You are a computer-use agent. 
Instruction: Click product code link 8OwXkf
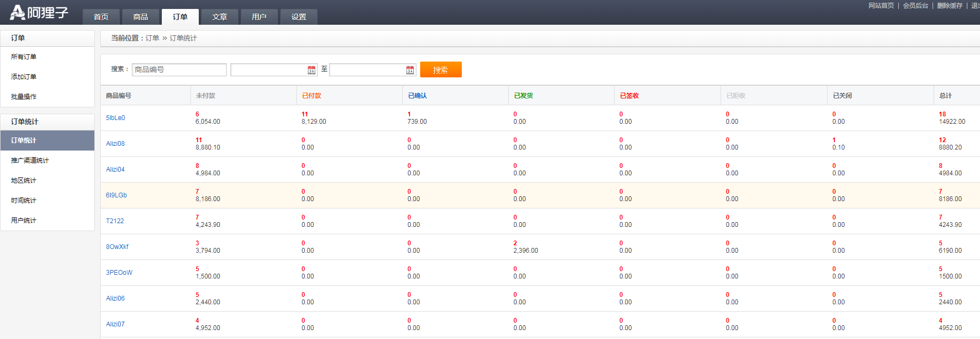click(x=117, y=247)
